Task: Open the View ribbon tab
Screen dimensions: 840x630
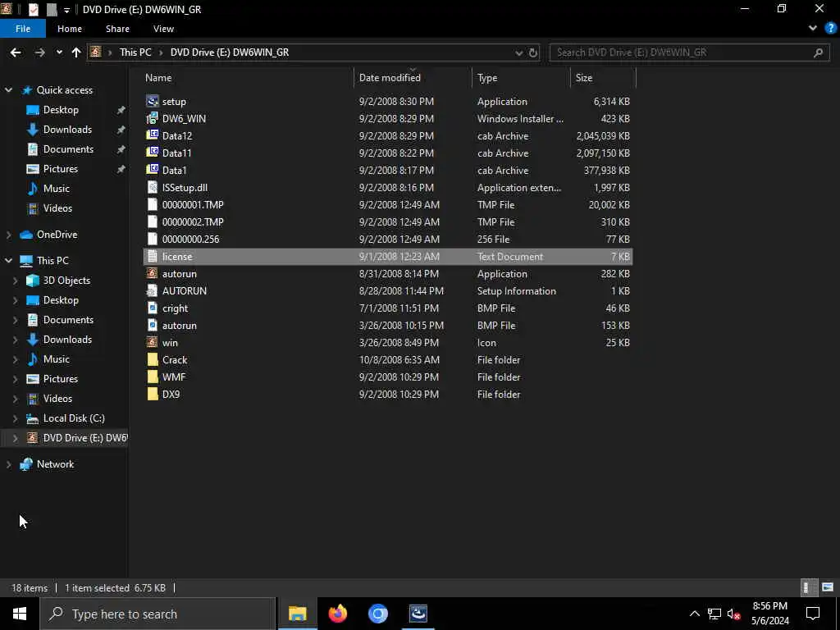Action: [x=163, y=29]
